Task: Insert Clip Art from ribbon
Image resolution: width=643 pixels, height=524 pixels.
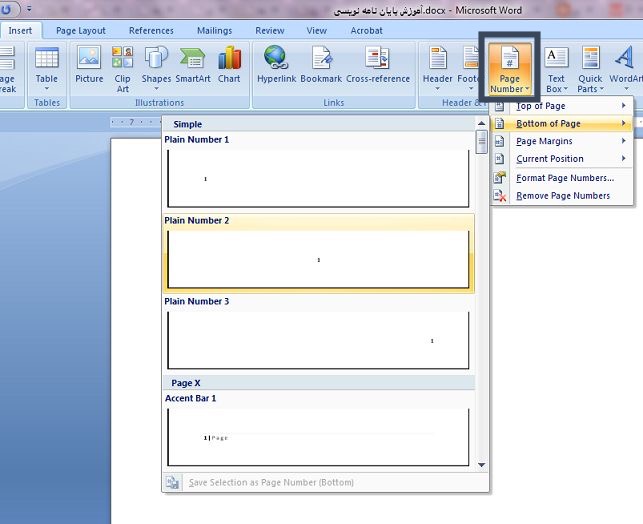Action: 122,60
